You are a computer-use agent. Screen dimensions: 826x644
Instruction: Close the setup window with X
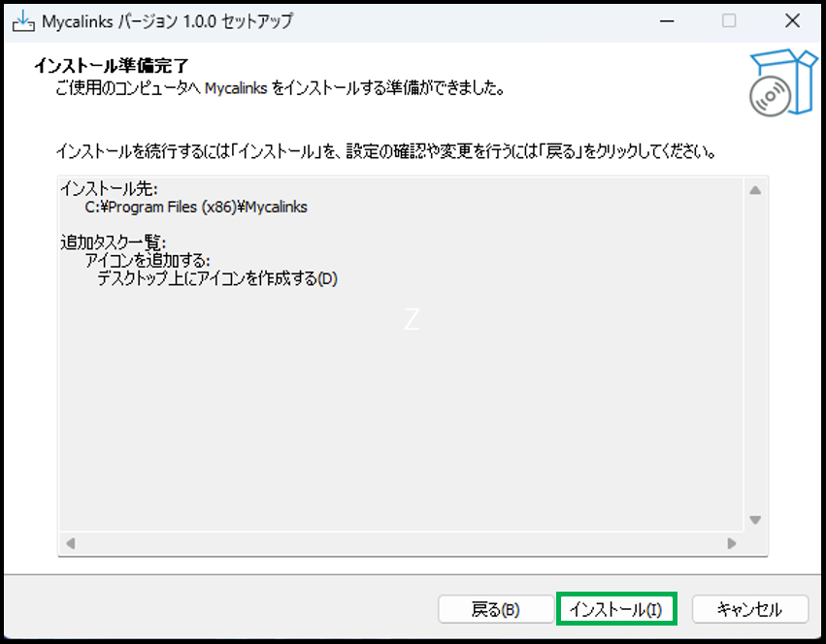pyautogui.click(x=791, y=21)
